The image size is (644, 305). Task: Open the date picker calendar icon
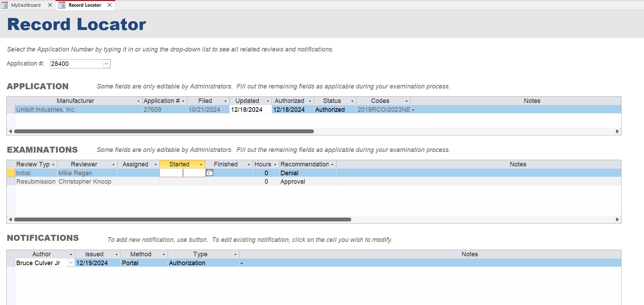(210, 173)
